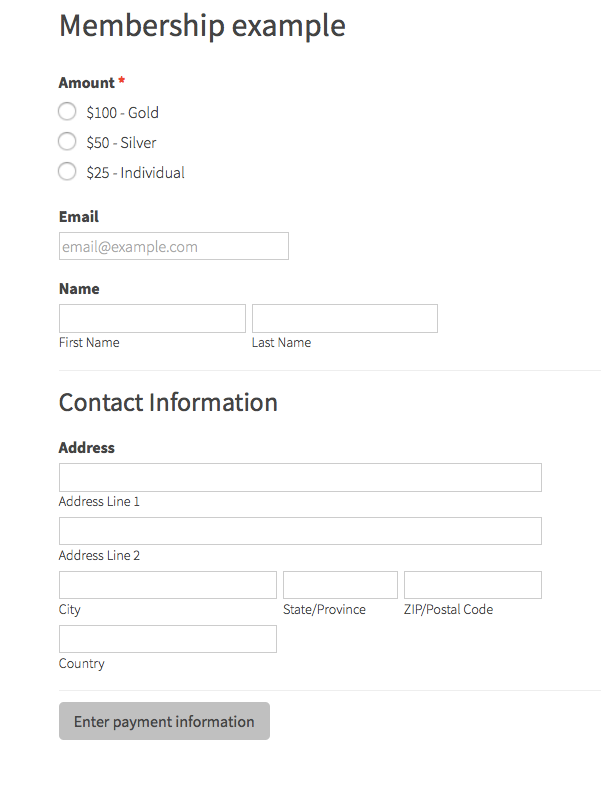Focus the Last Name text box
This screenshot has height=812, width=601.
click(x=345, y=318)
